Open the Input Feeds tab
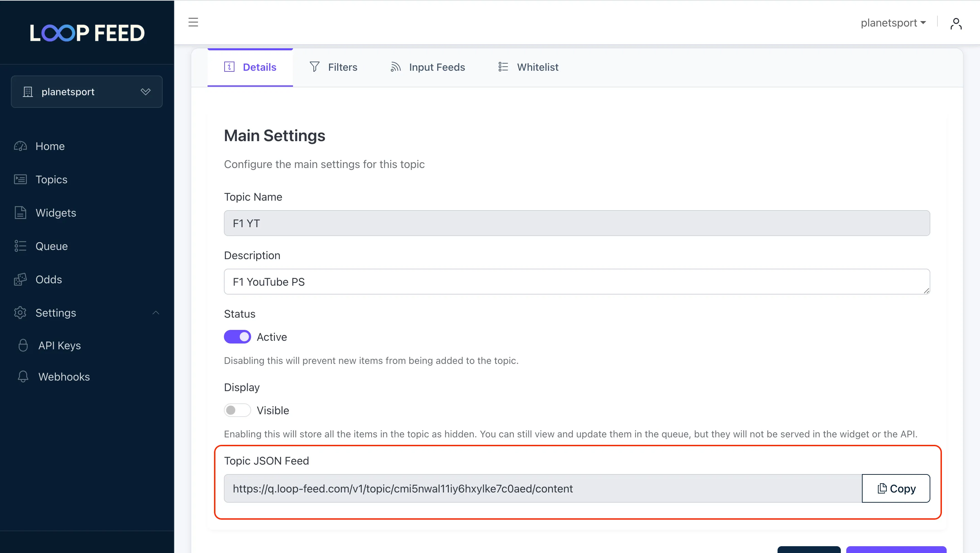Image resolution: width=980 pixels, height=553 pixels. pyautogui.click(x=428, y=67)
